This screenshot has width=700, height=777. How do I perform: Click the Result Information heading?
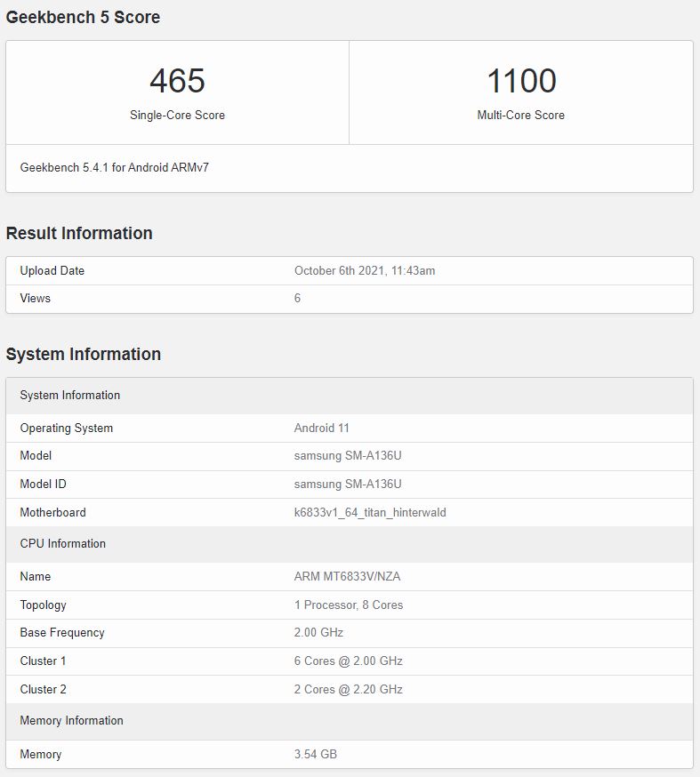[x=79, y=233]
